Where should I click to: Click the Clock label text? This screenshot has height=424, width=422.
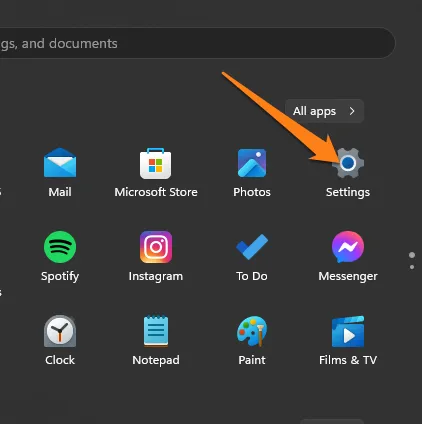point(60,360)
